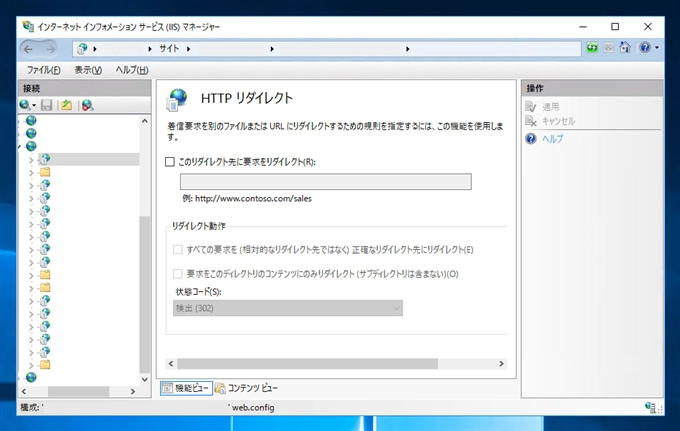The image size is (680, 431).
Task: Click the grayed-out stop icon beside refresh
Action: click(x=608, y=47)
